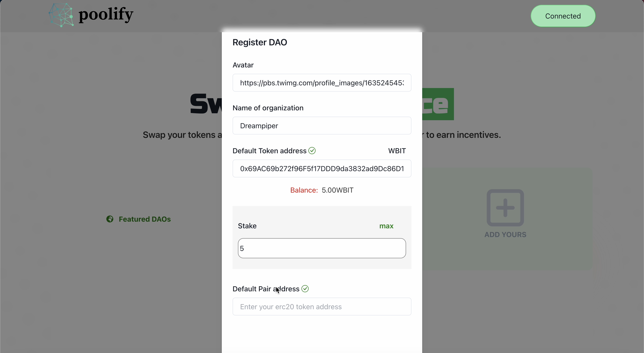Viewport: 644px width, 353px height.
Task: Click the Stake amount input field
Action: [x=322, y=248]
